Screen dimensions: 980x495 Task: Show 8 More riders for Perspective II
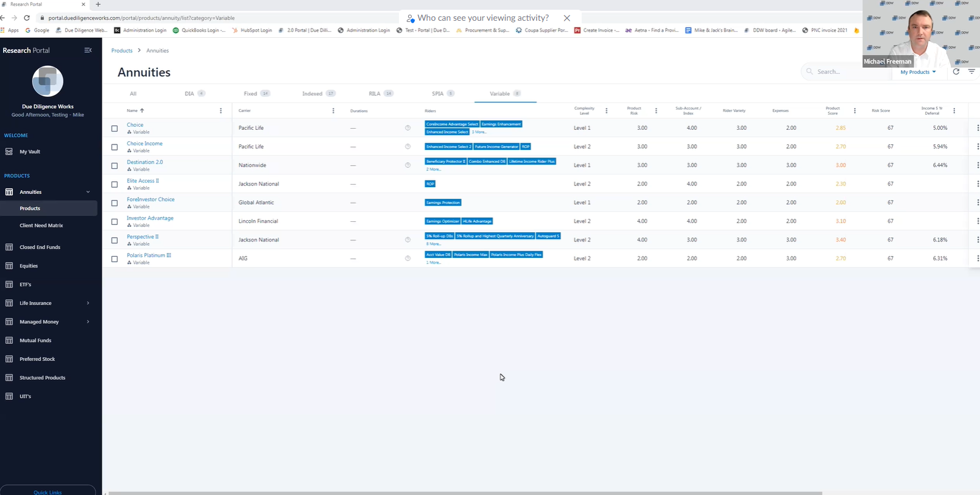[x=434, y=244]
